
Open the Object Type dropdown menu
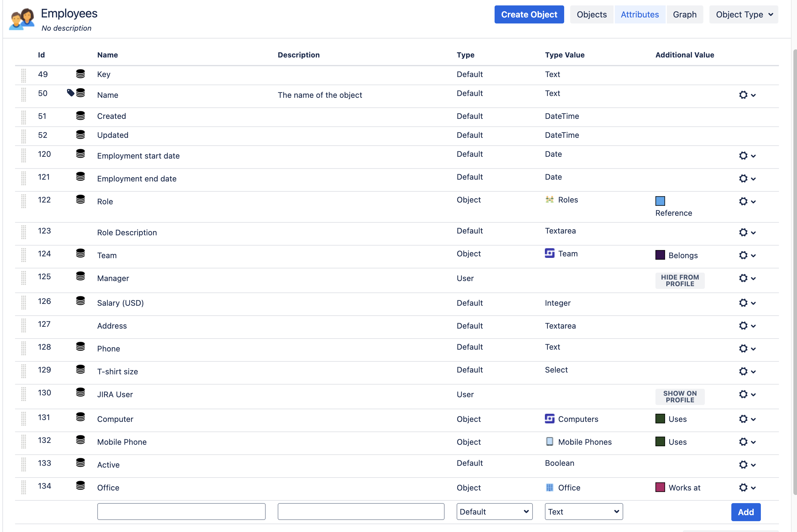click(743, 14)
